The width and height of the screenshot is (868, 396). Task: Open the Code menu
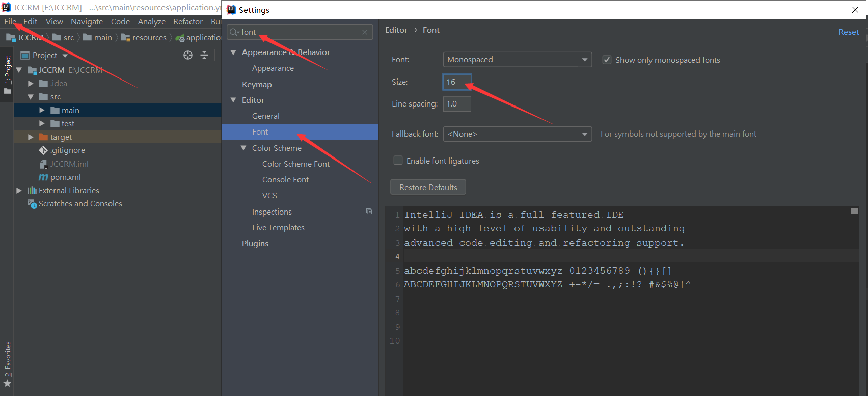pyautogui.click(x=120, y=21)
